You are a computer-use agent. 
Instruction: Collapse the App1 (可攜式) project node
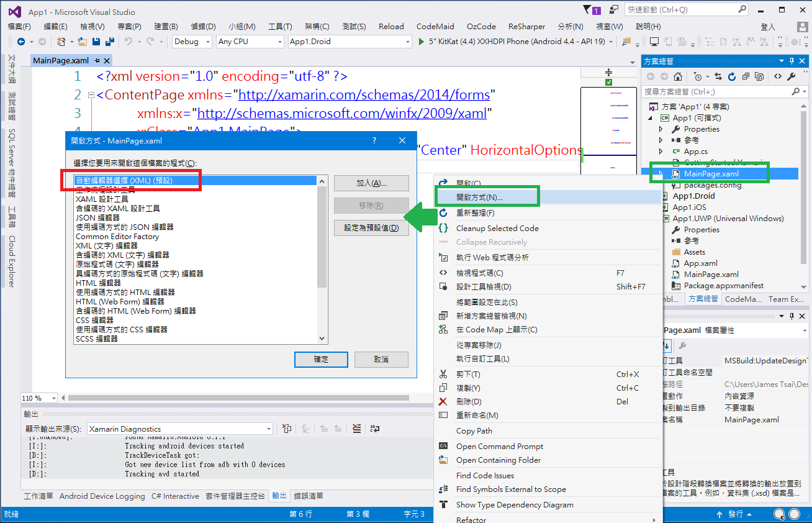pos(651,118)
